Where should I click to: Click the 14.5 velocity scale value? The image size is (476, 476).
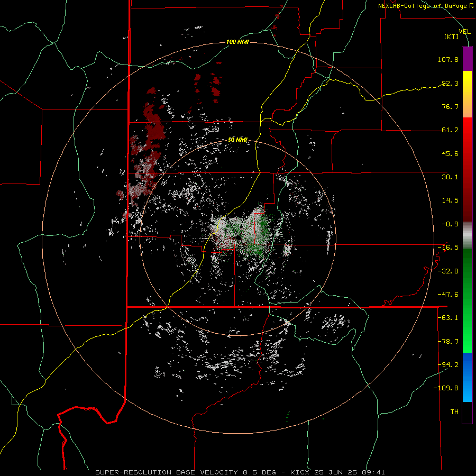(x=450, y=200)
